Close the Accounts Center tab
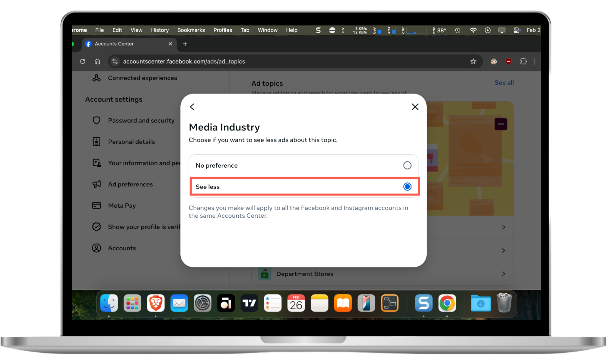The height and width of the screenshot is (364, 607). point(170,44)
